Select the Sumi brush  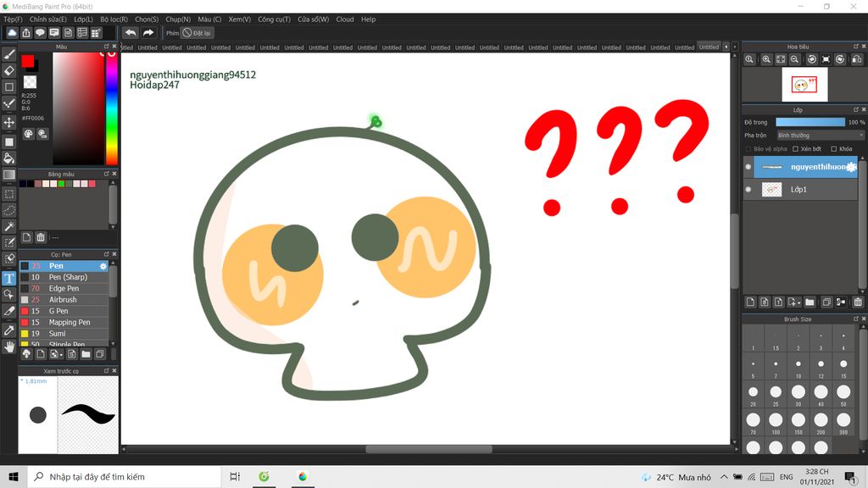[64, 334]
